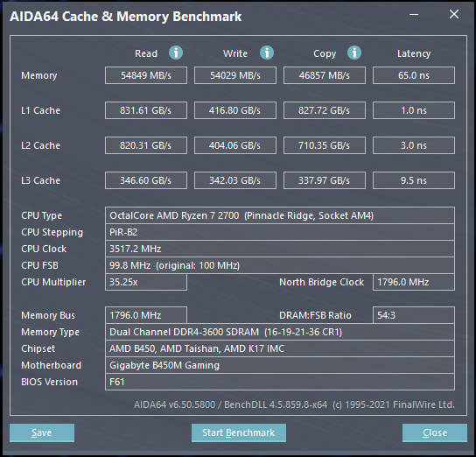The height and width of the screenshot is (457, 476).
Task: Select the Memory Read result field
Action: (x=146, y=75)
